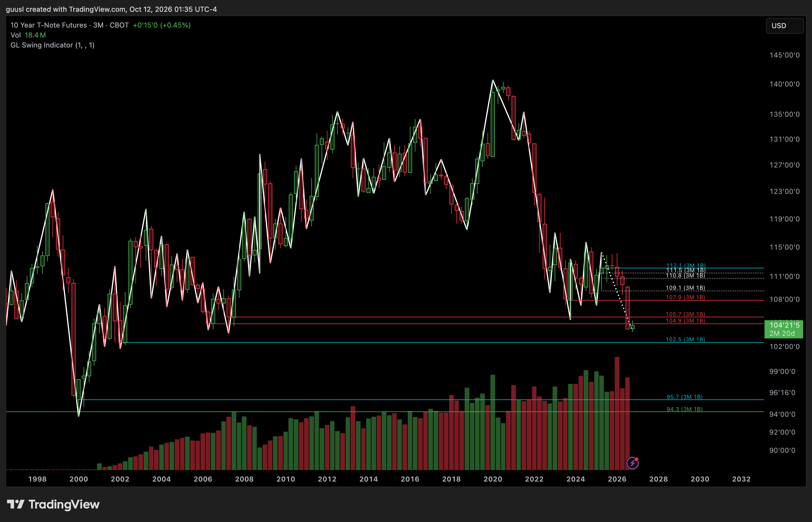Click the 2008 time axis label
This screenshot has height=522, width=812.
244,479
